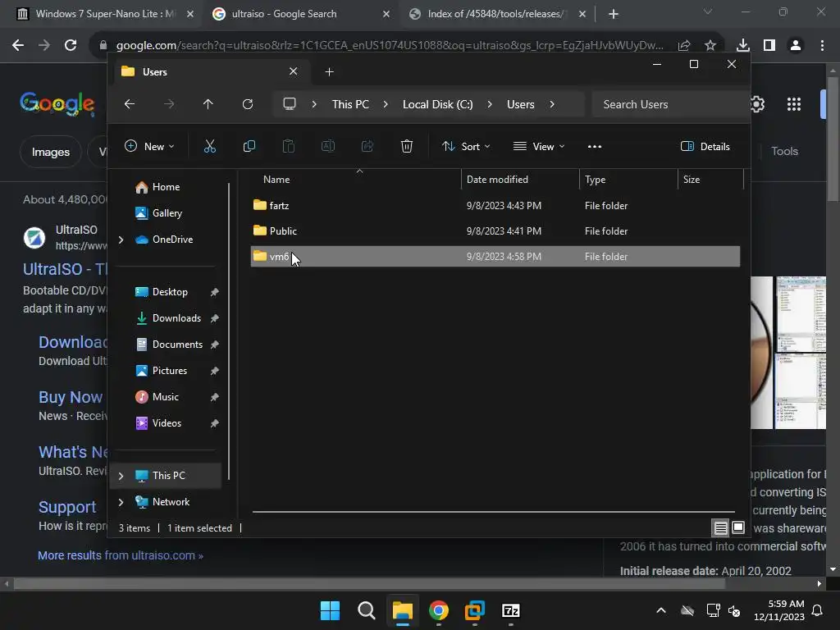Click Chrome icon in taskbar
This screenshot has height=630, width=840.
439,610
